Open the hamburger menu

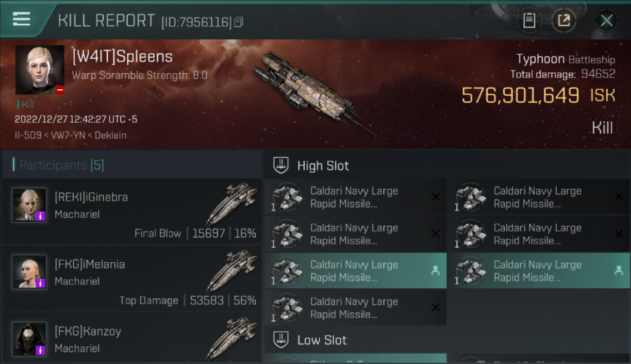pos(22,19)
